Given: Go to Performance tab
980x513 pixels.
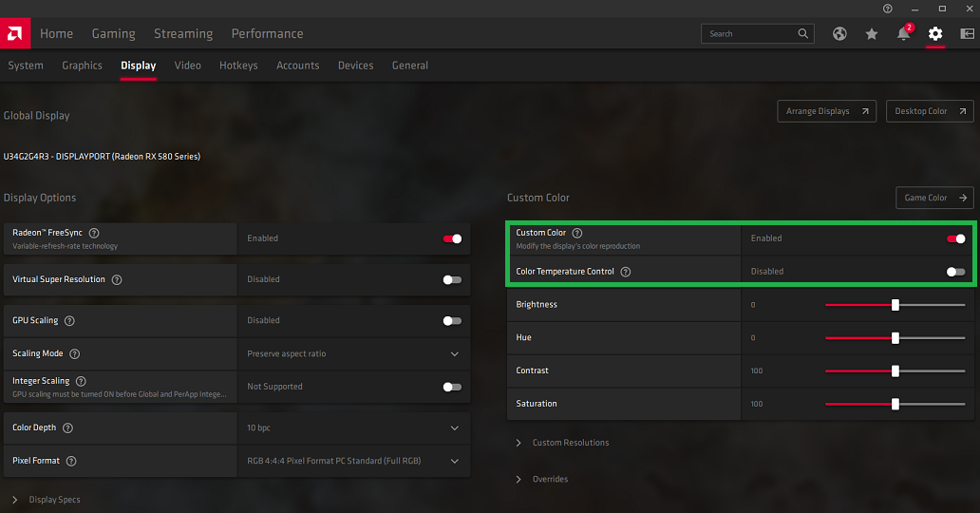Looking at the screenshot, I should [267, 34].
